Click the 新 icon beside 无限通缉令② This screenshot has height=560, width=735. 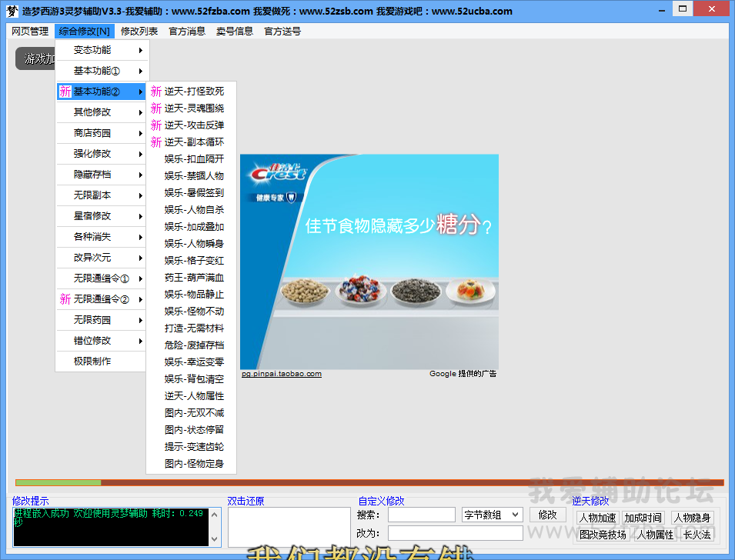point(65,299)
